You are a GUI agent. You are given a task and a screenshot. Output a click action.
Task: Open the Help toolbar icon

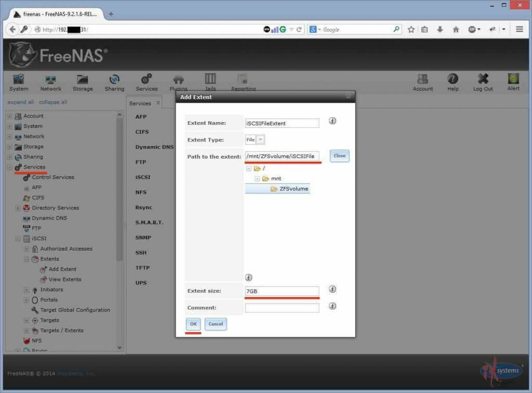[x=453, y=83]
